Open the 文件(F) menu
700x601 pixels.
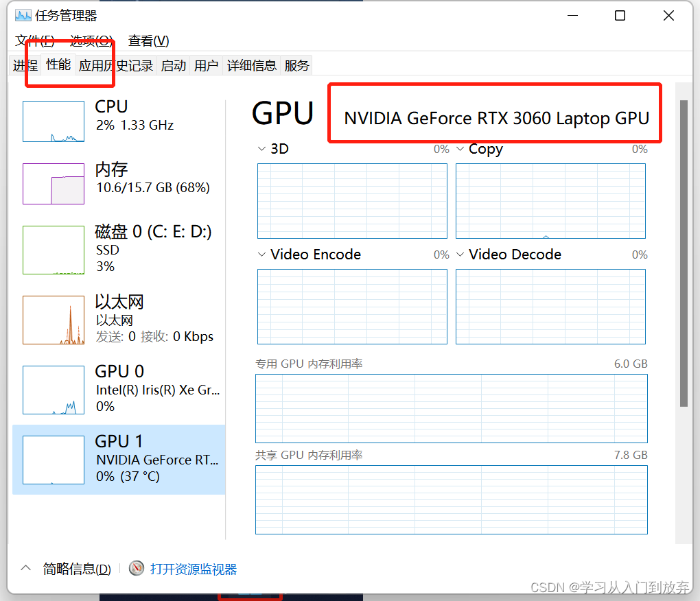[x=35, y=41]
